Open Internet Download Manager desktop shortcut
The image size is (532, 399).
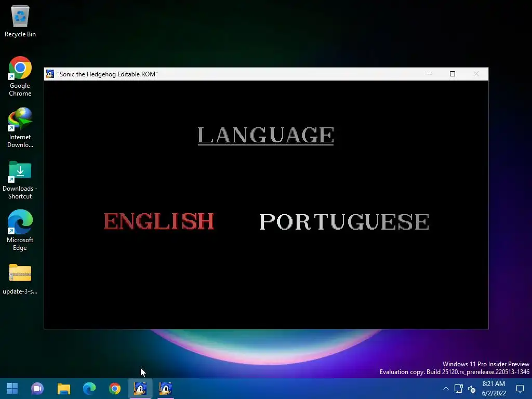click(20, 128)
